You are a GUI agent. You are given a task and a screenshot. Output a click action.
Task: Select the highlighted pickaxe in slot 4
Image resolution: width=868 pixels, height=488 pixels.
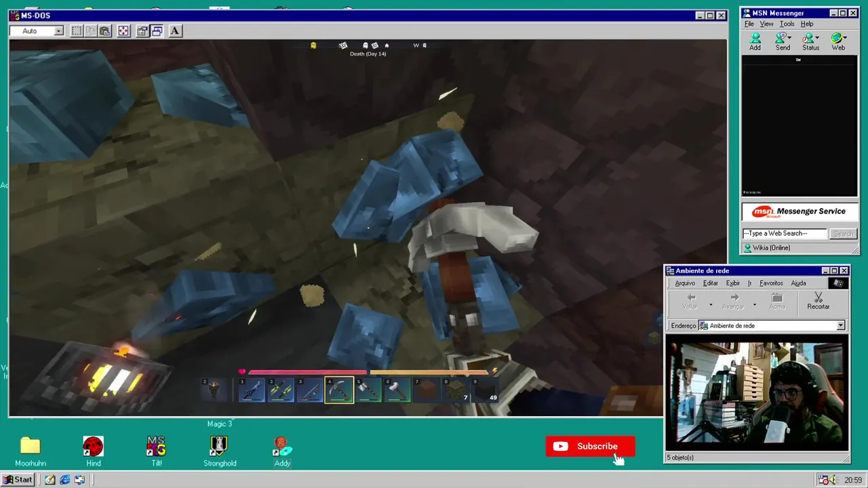point(339,390)
